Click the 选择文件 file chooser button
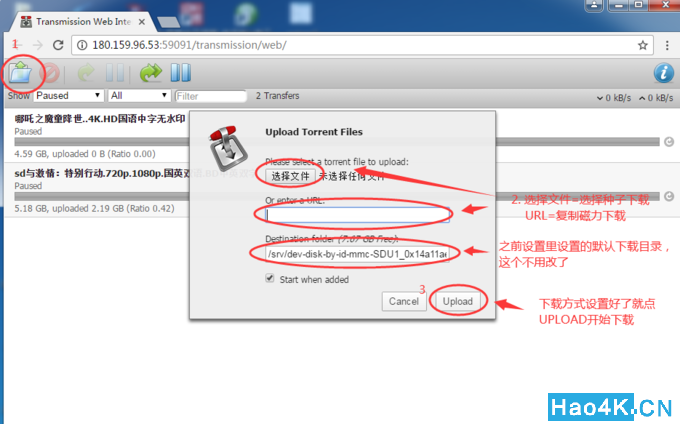The image size is (680, 424). click(x=290, y=176)
